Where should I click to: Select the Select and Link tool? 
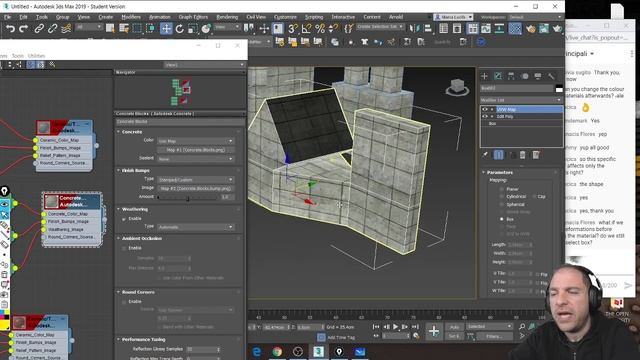pyautogui.click(x=39, y=29)
